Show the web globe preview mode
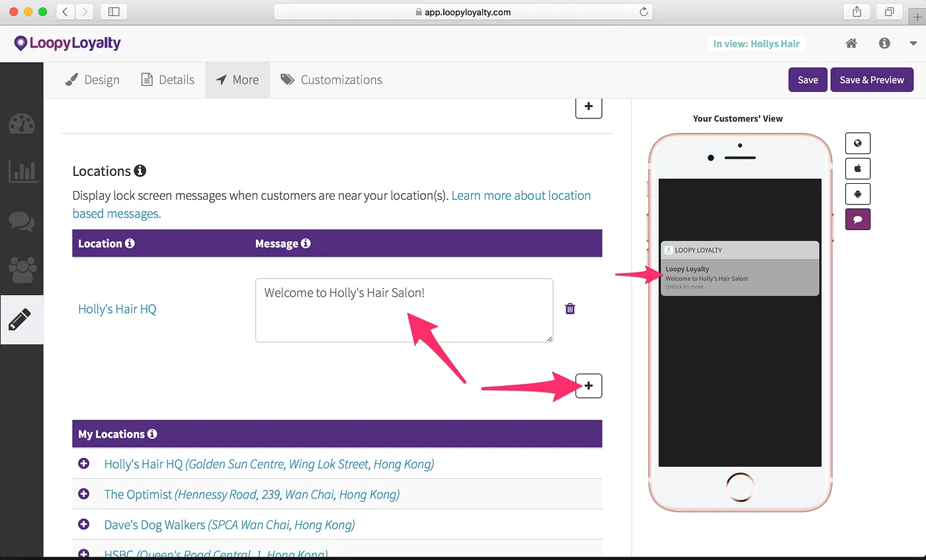The width and height of the screenshot is (926, 560). click(x=858, y=143)
